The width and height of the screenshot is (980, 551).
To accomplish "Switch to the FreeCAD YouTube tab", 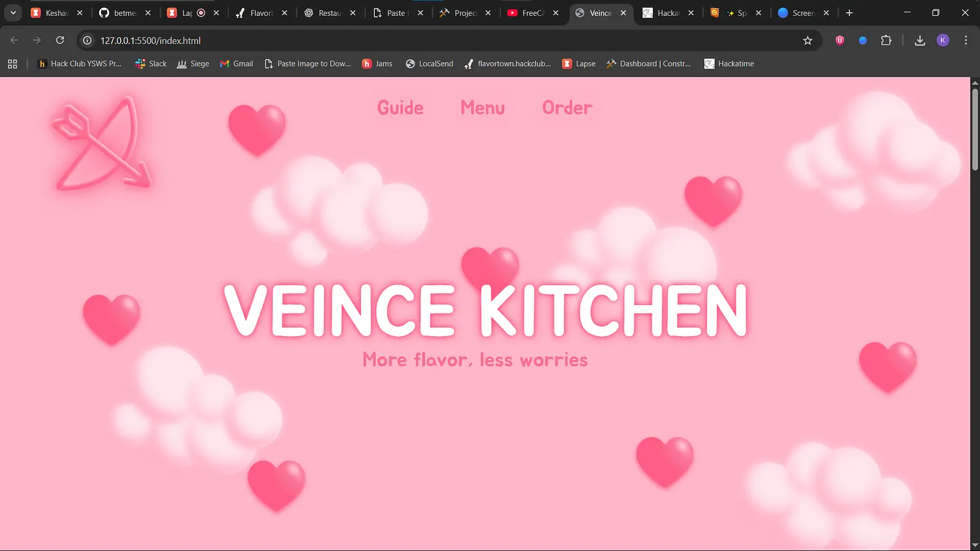I will click(530, 12).
